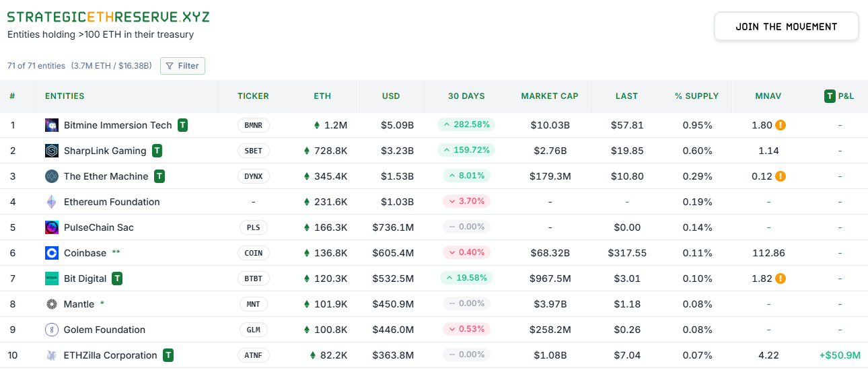868x370 pixels.
Task: Click the Join the Movement button
Action: 787,27
